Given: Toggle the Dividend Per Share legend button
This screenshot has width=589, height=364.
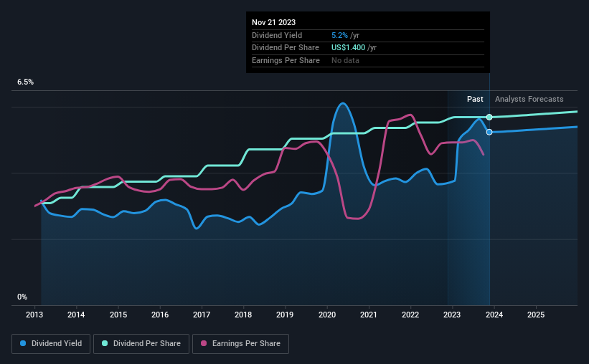Looking at the screenshot, I should tap(141, 344).
